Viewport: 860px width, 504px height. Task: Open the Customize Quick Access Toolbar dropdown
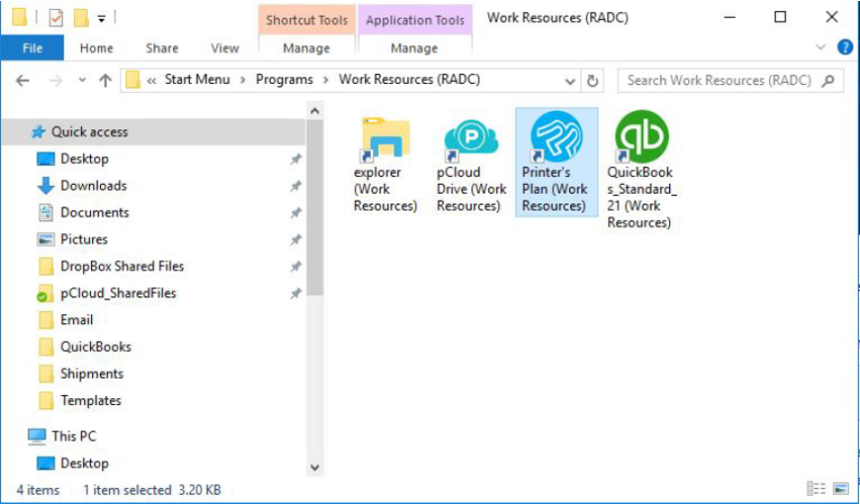[x=102, y=19]
